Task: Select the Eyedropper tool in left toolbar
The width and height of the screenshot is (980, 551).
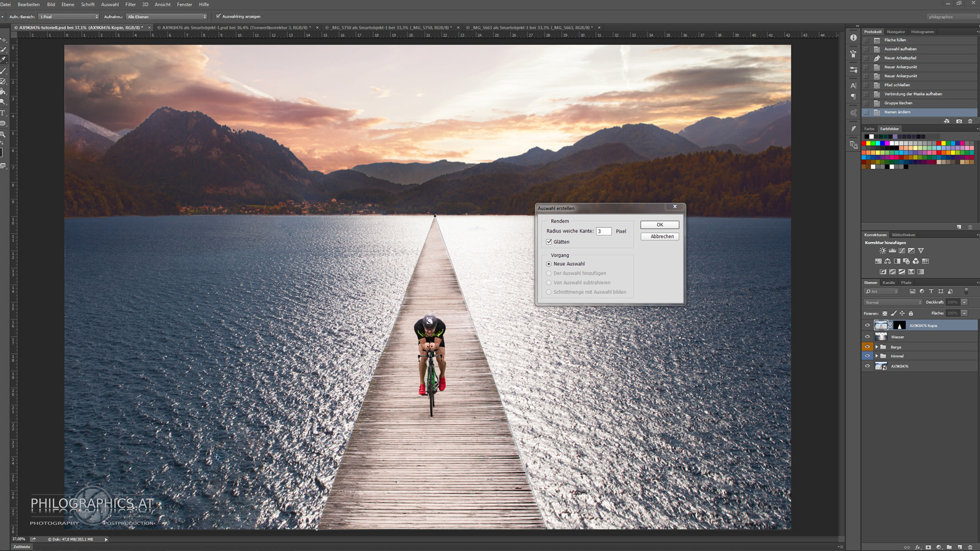Action: tap(3, 60)
